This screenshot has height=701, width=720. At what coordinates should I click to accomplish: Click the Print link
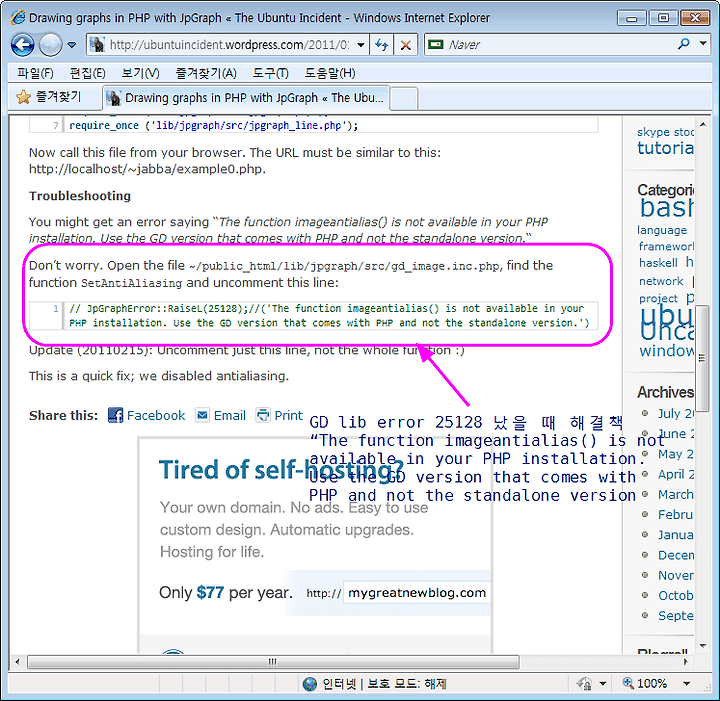288,415
